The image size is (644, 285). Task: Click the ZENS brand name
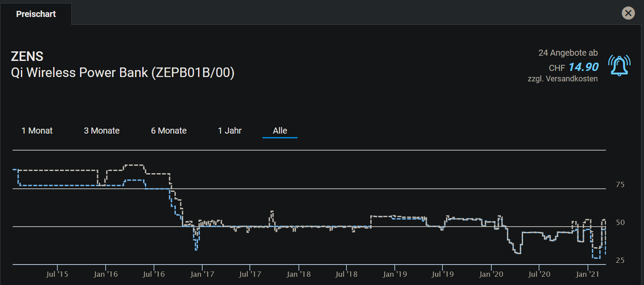click(x=27, y=56)
